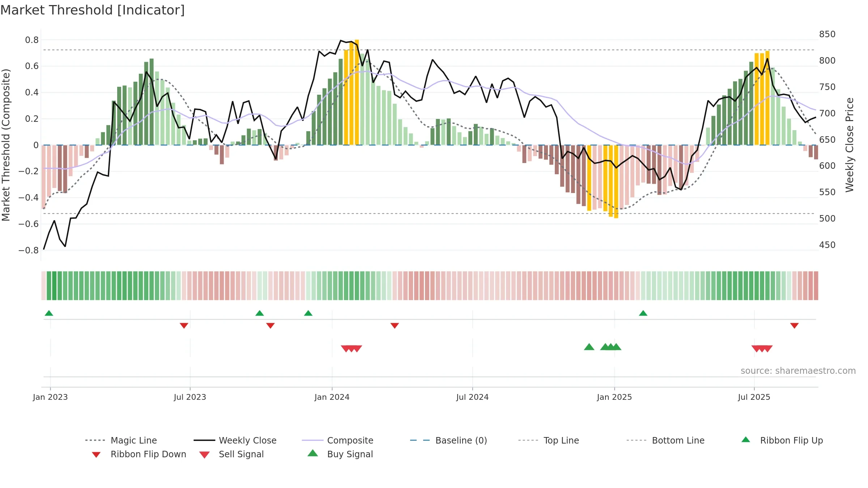Image resolution: width=868 pixels, height=488 pixels.
Task: Toggle the Ribbon Flip Up legend entry
Action: 782,440
